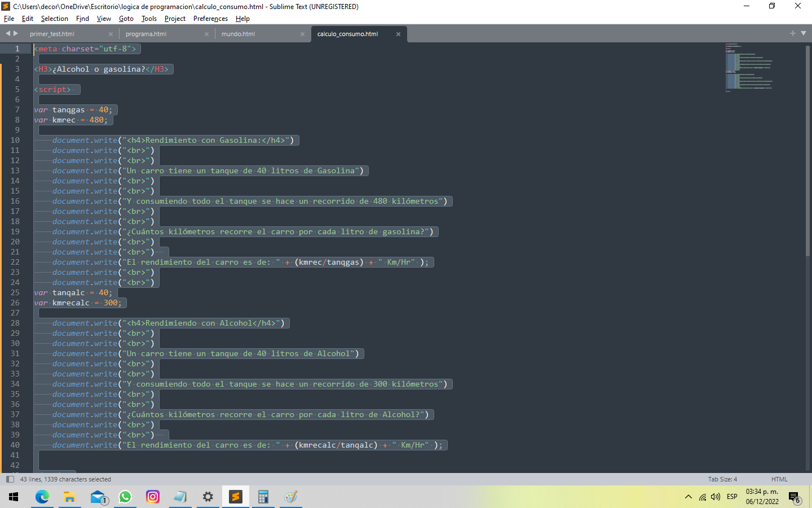Viewport: 812px width, 508px height.
Task: Click the 'var tanqalc = 40;' line
Action: click(x=73, y=293)
